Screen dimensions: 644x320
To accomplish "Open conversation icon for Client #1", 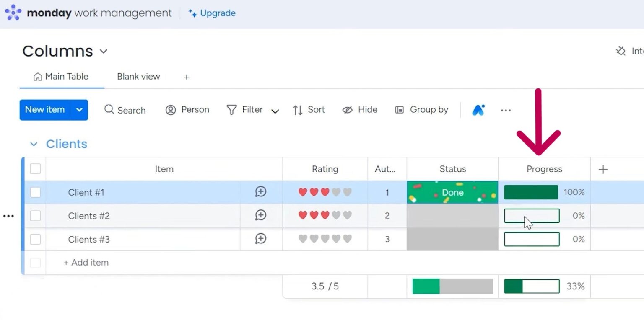I will click(261, 192).
